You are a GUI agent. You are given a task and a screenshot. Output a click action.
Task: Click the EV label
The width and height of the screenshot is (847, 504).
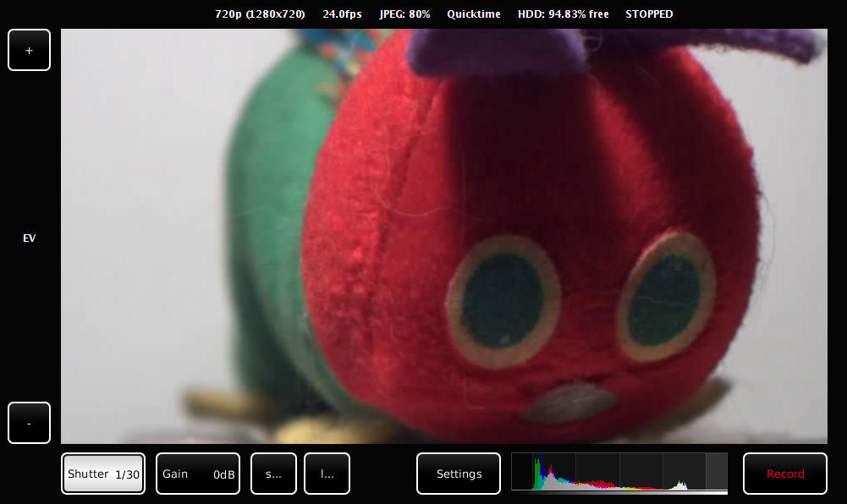pos(29,238)
